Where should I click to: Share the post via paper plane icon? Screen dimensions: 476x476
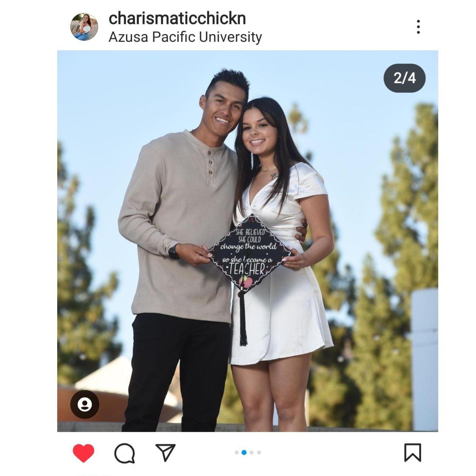(x=165, y=452)
